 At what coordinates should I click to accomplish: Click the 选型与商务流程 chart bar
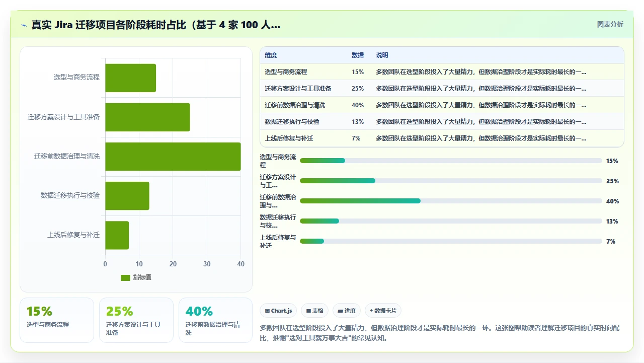130,78
